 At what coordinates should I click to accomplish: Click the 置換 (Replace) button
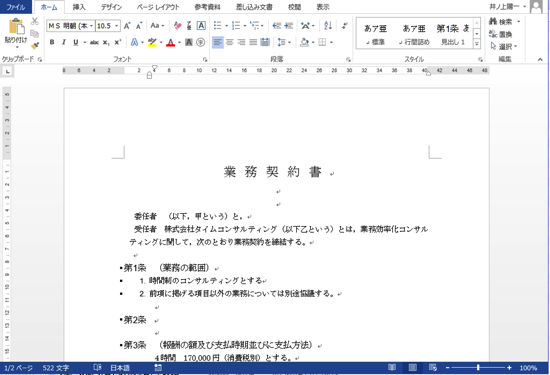pyautogui.click(x=501, y=34)
